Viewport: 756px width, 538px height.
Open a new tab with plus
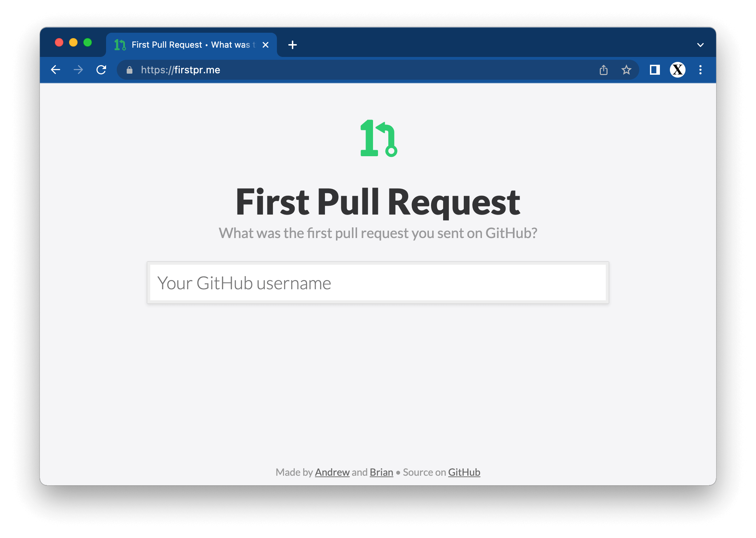pos(292,45)
